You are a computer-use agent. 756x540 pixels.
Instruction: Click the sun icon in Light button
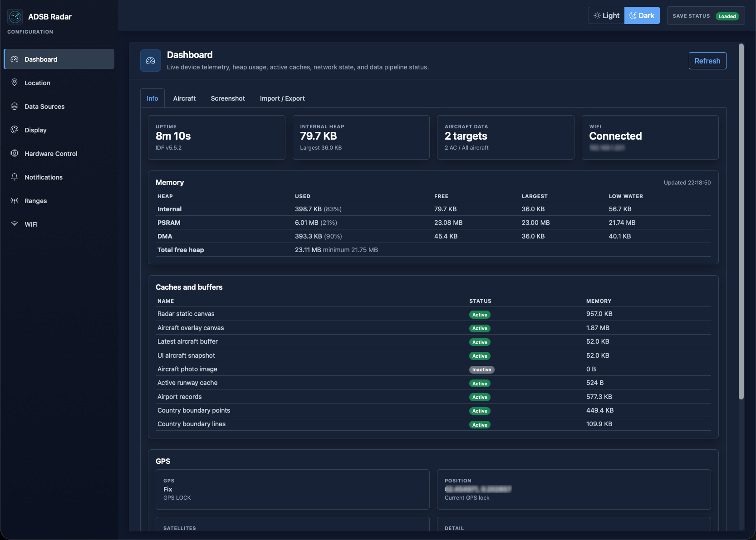(597, 15)
